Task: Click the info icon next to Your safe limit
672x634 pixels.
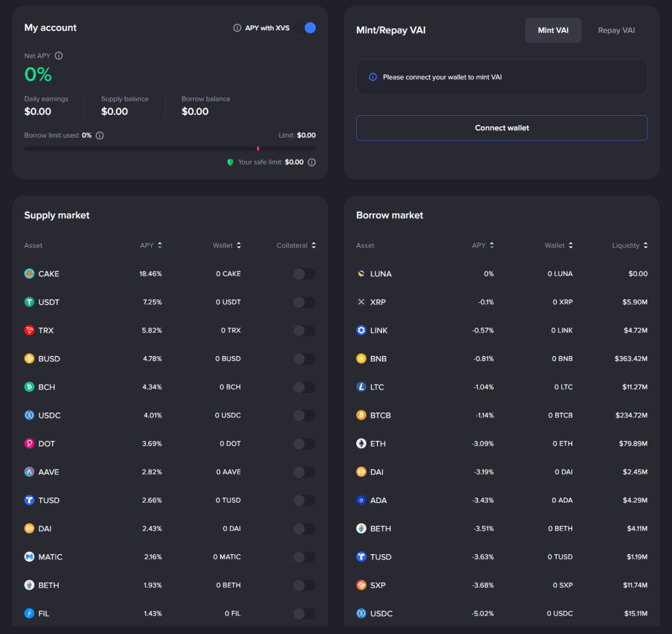Action: pyautogui.click(x=312, y=162)
